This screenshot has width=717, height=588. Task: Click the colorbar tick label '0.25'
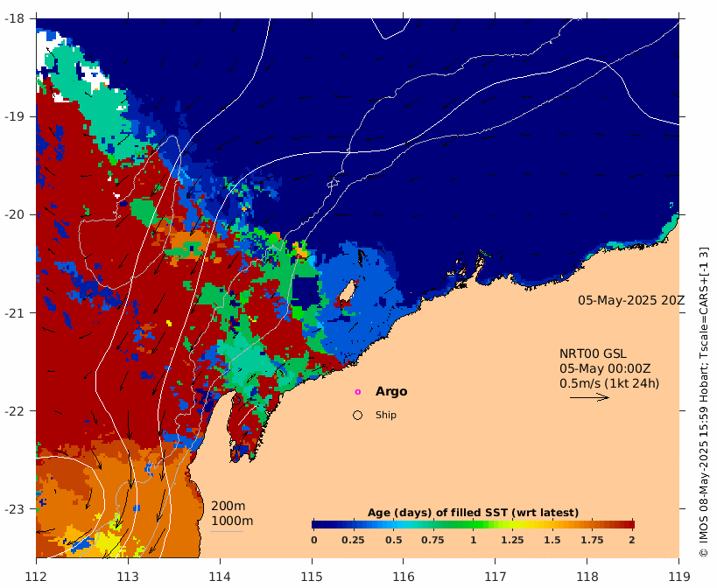click(353, 540)
